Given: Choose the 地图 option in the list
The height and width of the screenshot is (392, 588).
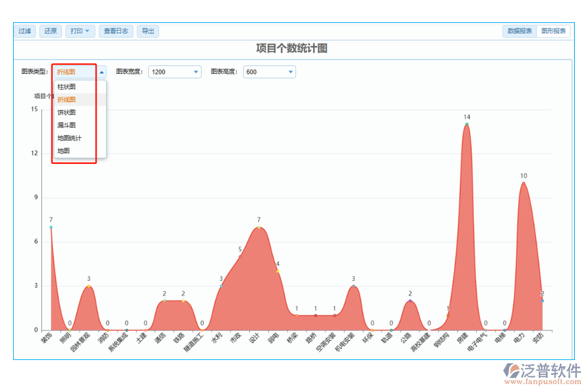Looking at the screenshot, I should click(63, 151).
